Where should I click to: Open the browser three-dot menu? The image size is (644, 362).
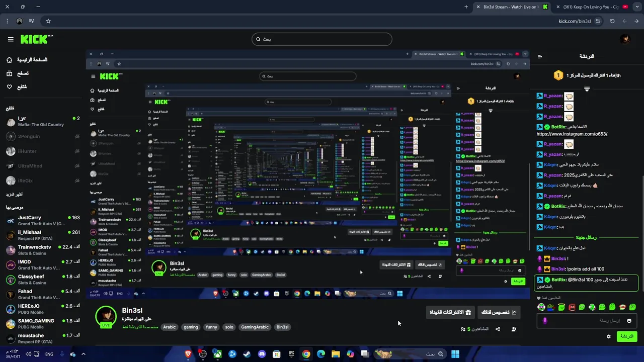7,21
